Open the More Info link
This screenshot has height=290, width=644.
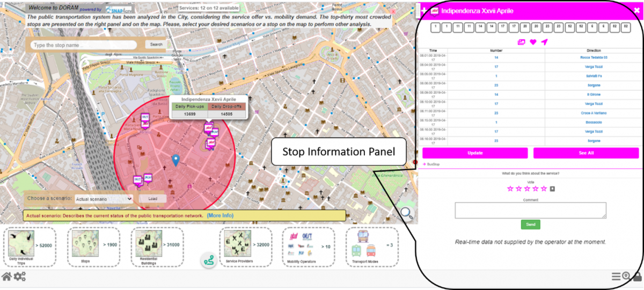tap(220, 215)
